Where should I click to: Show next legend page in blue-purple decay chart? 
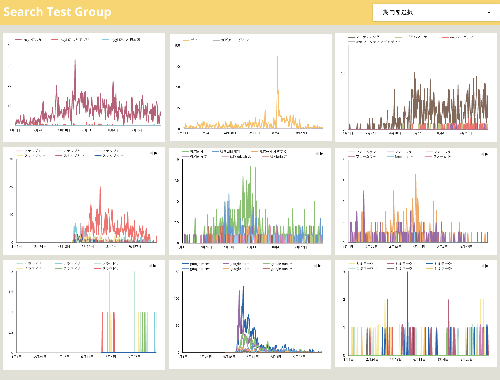[x=320, y=266]
